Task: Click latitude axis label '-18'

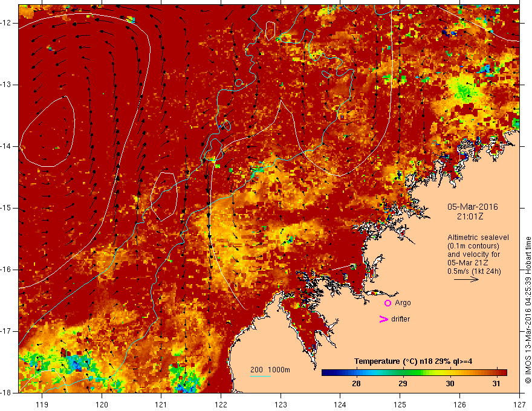Action: [x=7, y=393]
